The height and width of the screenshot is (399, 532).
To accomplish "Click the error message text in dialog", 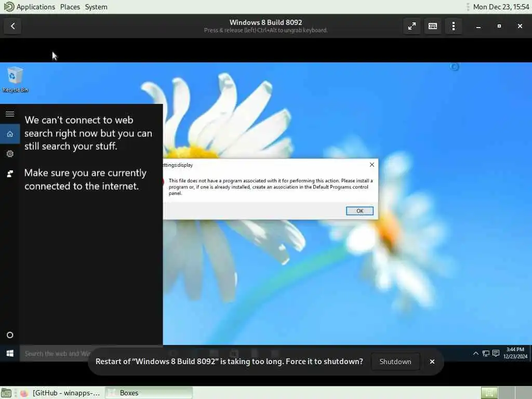I will point(270,187).
